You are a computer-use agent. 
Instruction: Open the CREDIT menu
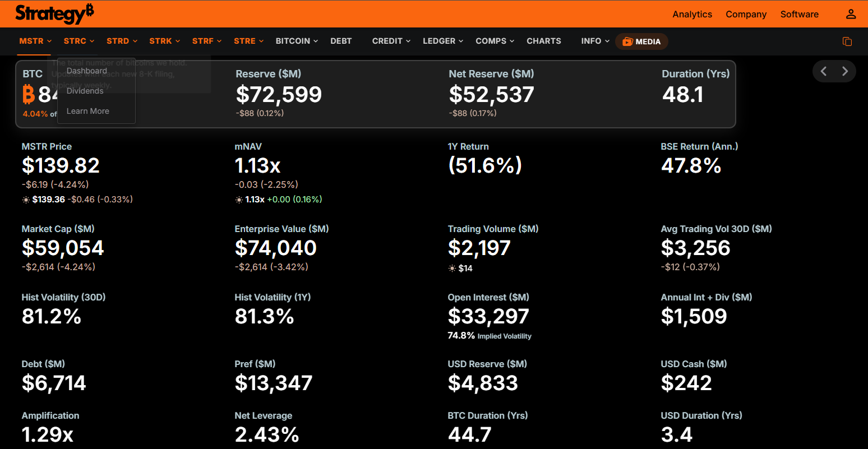391,41
